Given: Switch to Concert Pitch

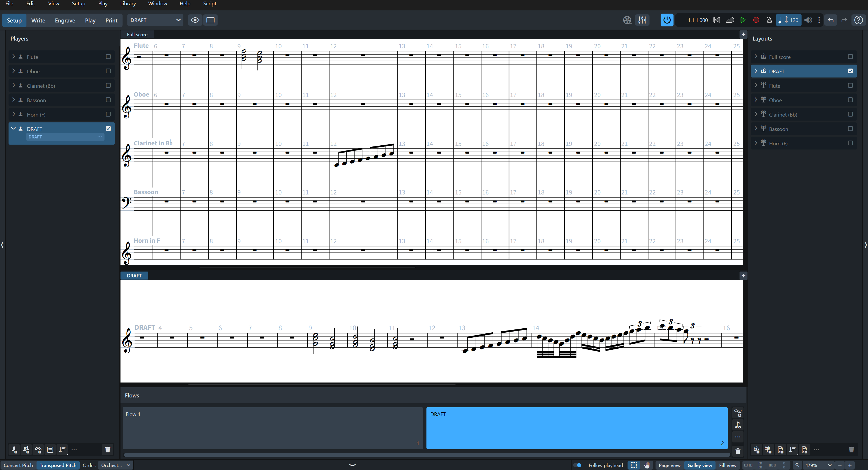Looking at the screenshot, I should [18, 465].
